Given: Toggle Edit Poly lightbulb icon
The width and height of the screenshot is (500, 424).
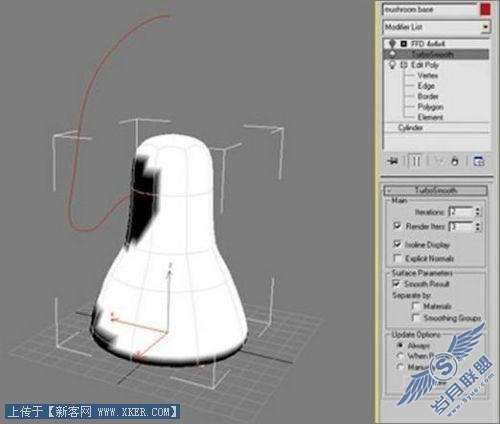Looking at the screenshot, I should [x=393, y=65].
